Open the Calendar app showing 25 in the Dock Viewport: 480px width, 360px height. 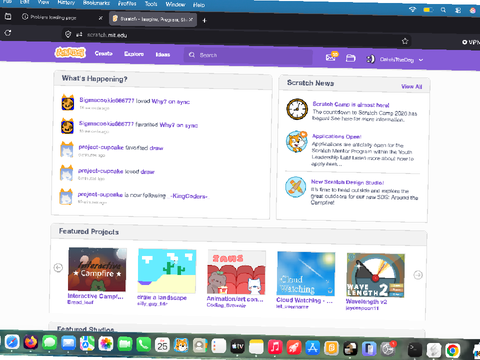coord(162,345)
